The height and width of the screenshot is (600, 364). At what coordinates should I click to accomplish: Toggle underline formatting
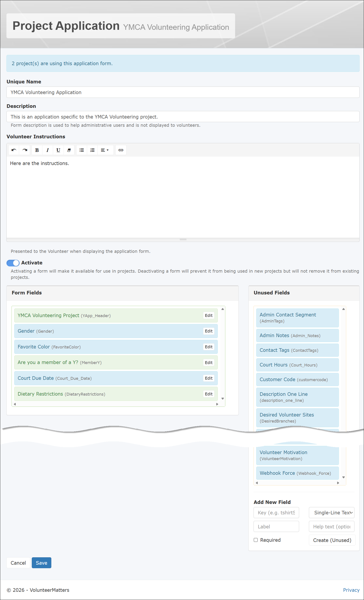pyautogui.click(x=58, y=150)
